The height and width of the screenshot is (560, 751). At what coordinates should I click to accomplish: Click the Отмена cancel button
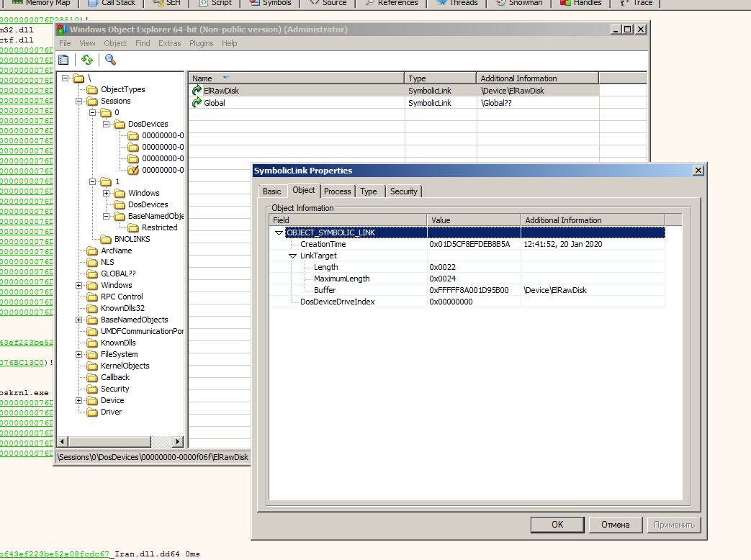pos(616,525)
